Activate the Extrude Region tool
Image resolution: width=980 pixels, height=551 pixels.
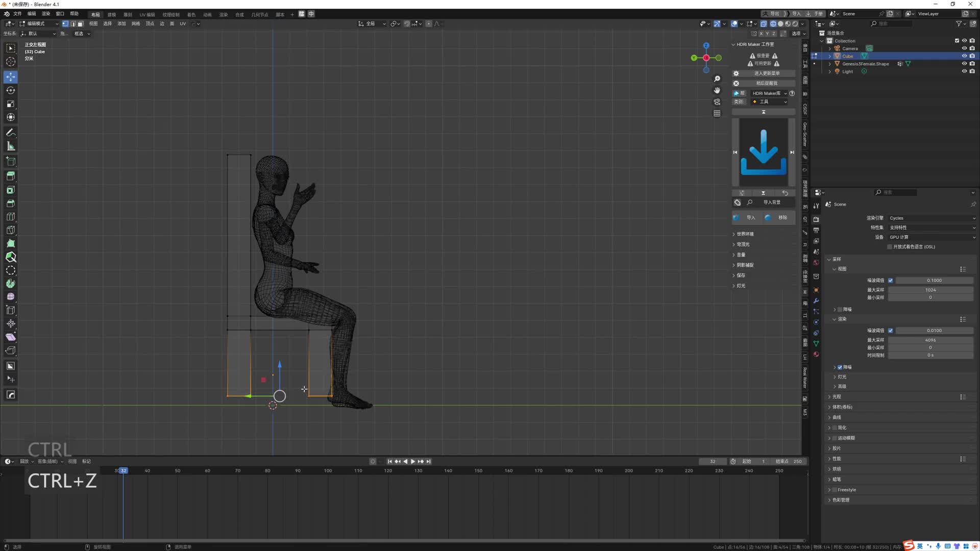click(11, 176)
